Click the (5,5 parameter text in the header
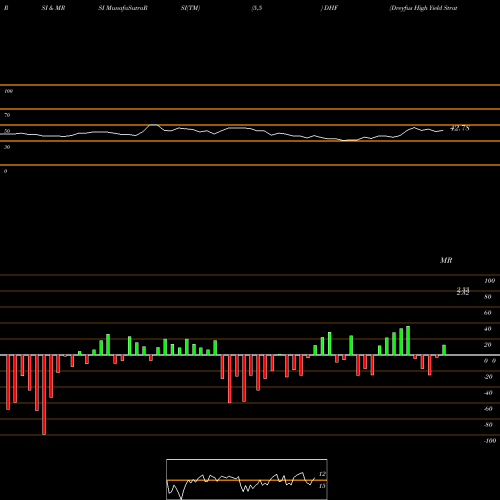Viewport: 500px width, 500px height. (257, 8)
